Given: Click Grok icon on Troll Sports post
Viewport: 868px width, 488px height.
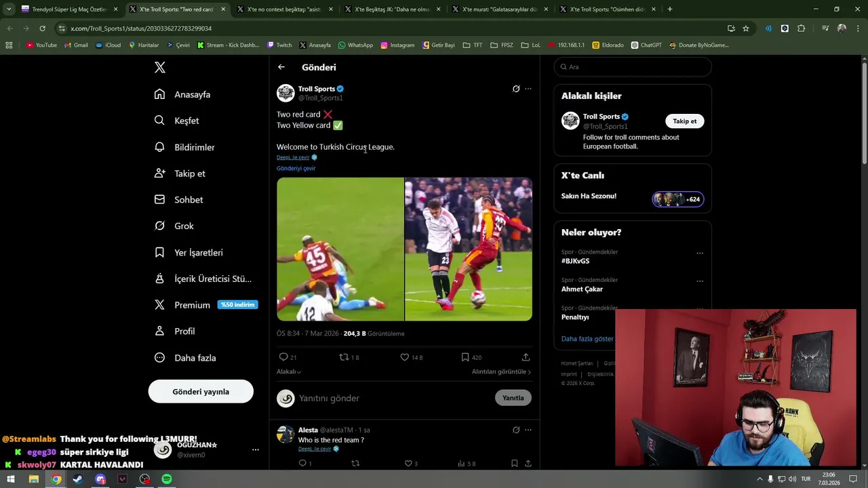Looking at the screenshot, I should 516,89.
